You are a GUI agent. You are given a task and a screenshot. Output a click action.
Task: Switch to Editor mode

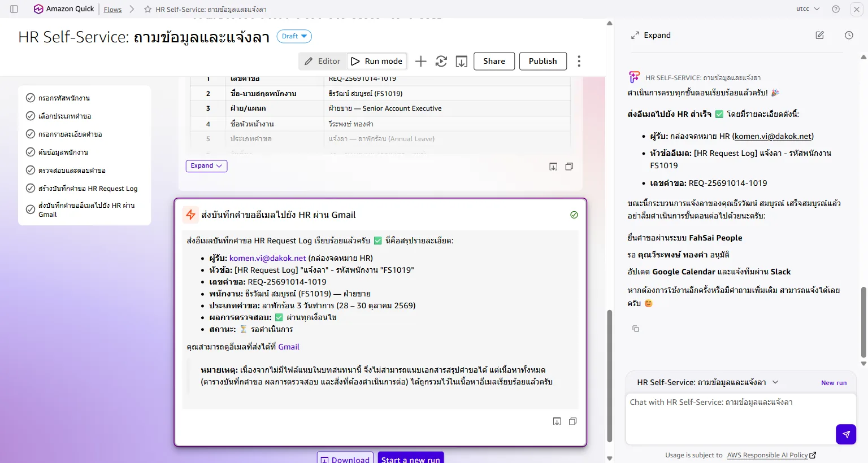[323, 61]
